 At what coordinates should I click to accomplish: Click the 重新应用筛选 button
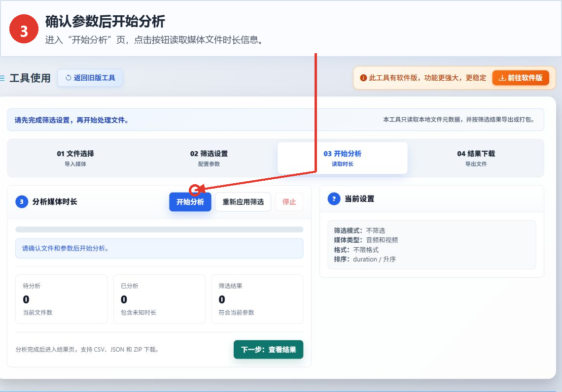point(243,202)
